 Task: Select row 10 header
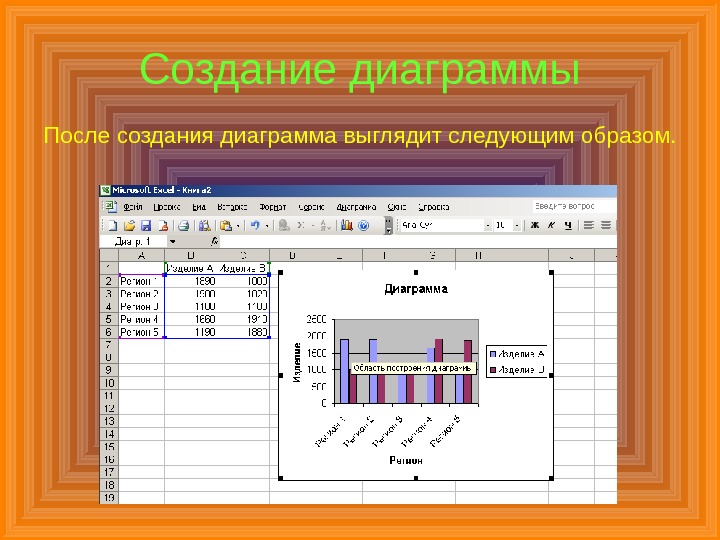pos(109,383)
